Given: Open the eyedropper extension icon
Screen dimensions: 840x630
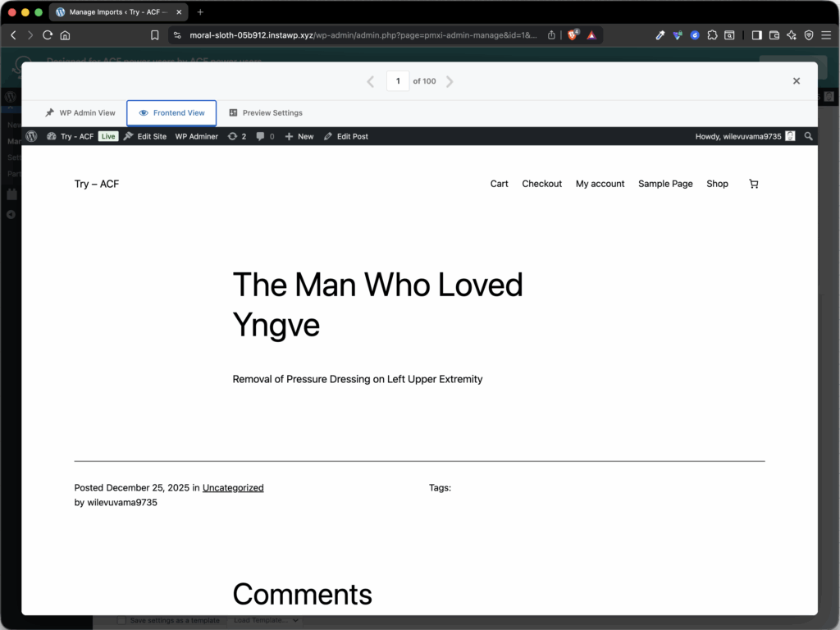Looking at the screenshot, I should [660, 35].
